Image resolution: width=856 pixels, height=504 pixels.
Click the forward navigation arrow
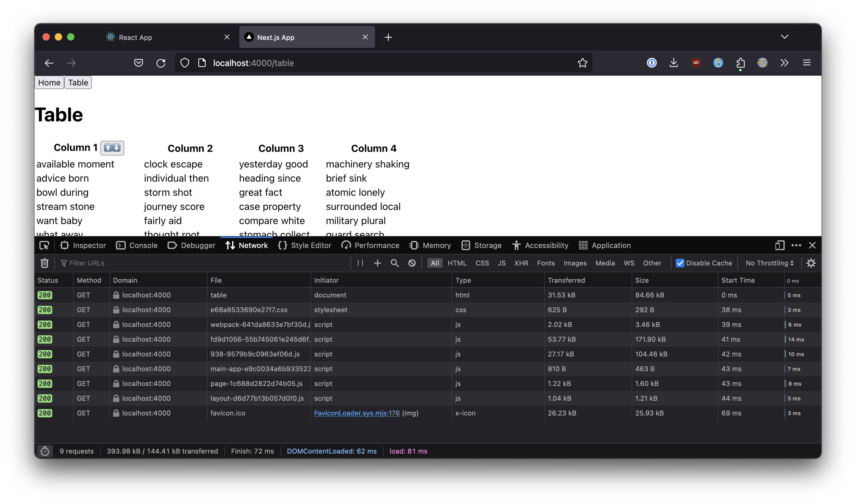coord(71,63)
